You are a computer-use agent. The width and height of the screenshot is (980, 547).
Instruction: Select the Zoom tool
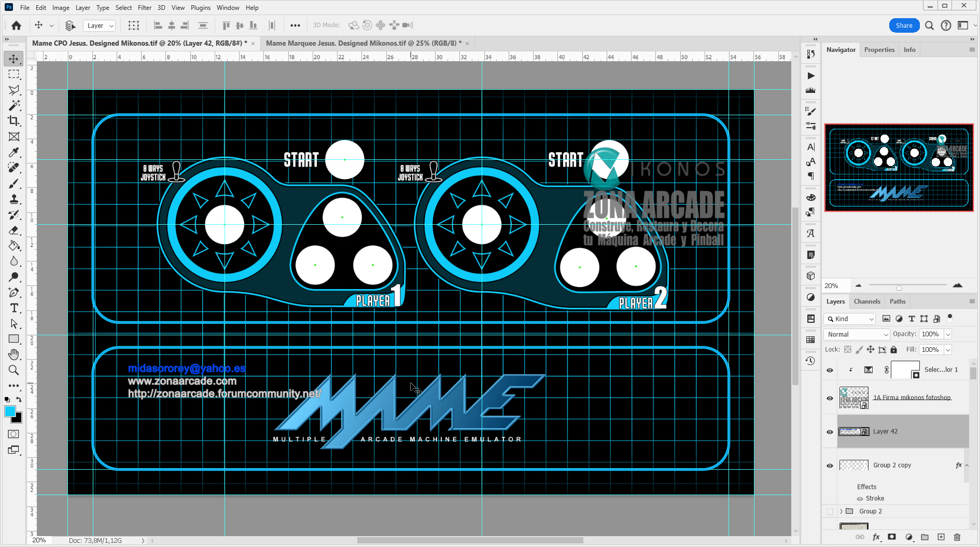coord(13,370)
